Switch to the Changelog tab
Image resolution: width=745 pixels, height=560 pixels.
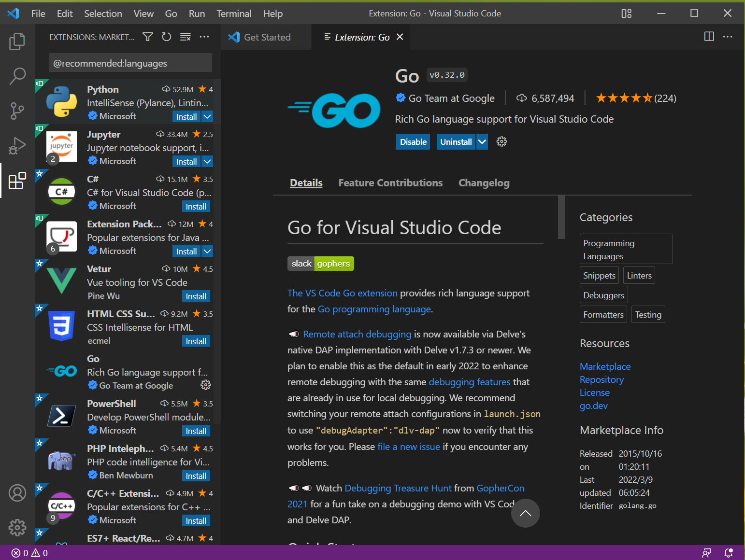point(484,183)
